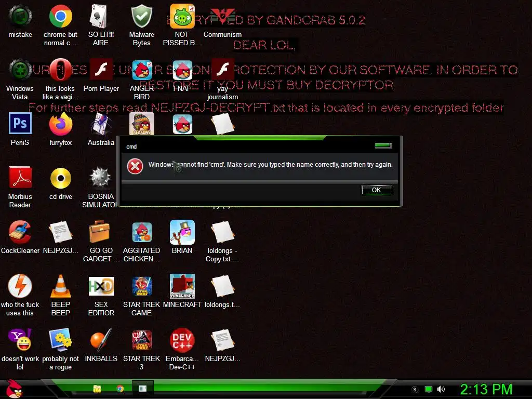Open the volume speaker tray icon
The height and width of the screenshot is (399, 532).
coord(441,389)
